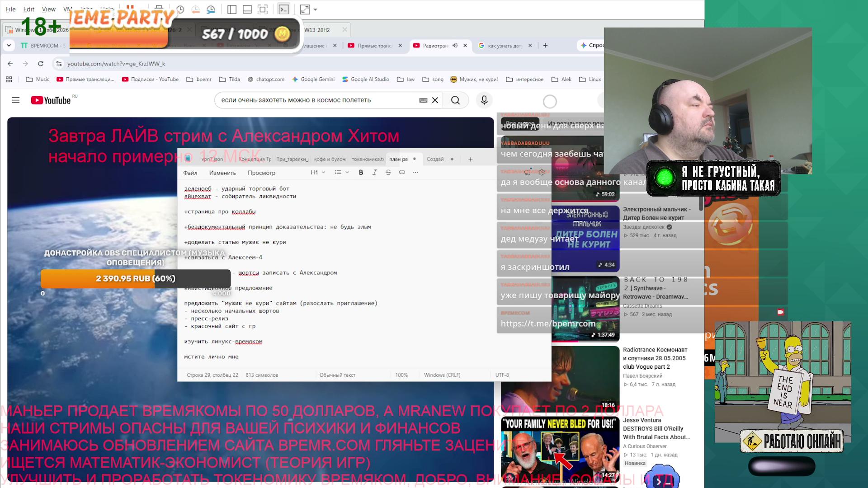Toggle VMware thumbnail bar icon

[247, 9]
